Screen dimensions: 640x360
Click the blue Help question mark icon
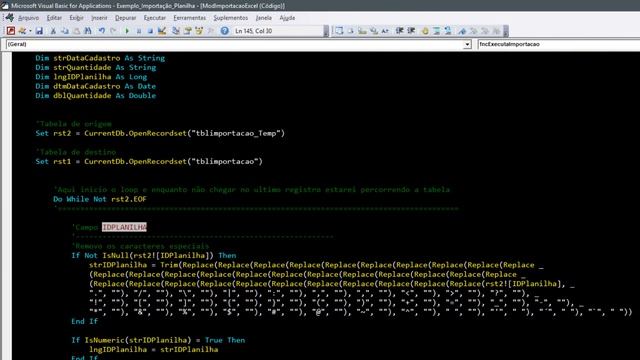coord(224,31)
